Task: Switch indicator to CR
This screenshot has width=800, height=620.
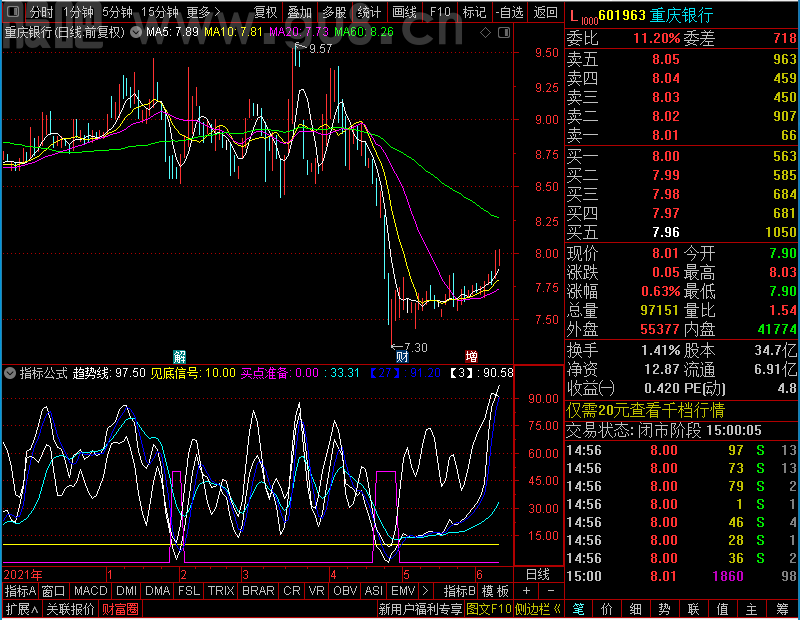Action: pyautogui.click(x=291, y=591)
